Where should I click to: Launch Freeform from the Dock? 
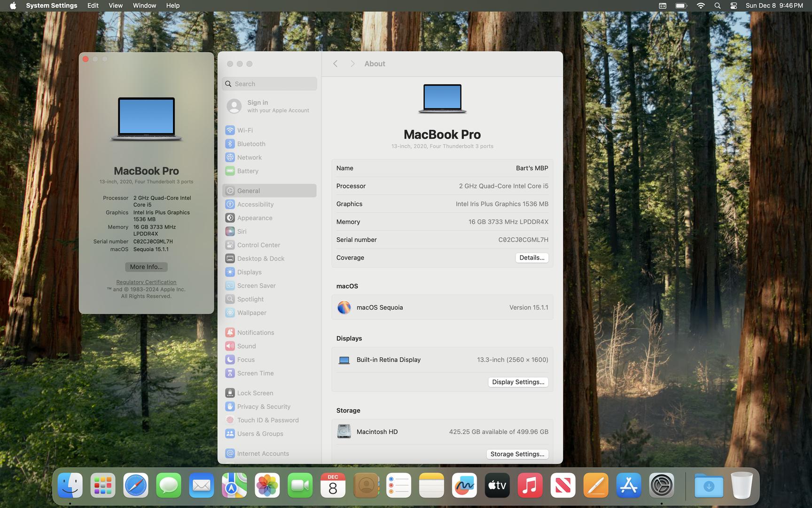[464, 485]
